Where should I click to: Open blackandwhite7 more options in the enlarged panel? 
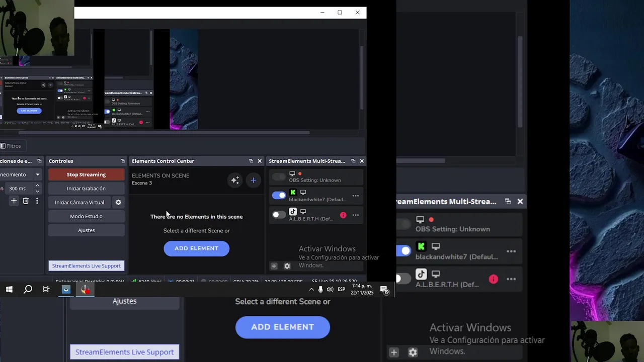point(511,251)
